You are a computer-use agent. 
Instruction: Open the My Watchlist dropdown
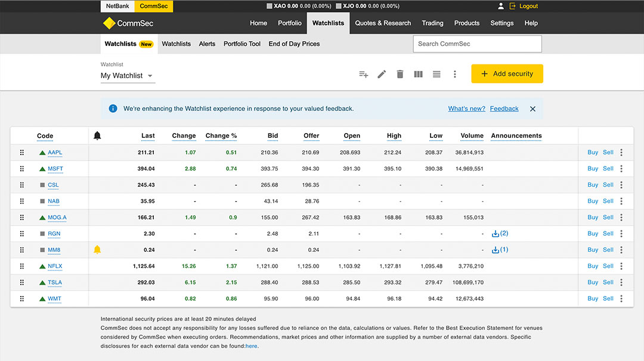pyautogui.click(x=128, y=76)
